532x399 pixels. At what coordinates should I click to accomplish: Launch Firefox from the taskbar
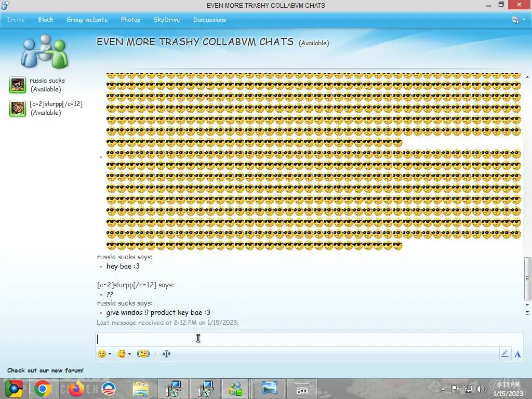[76, 389]
